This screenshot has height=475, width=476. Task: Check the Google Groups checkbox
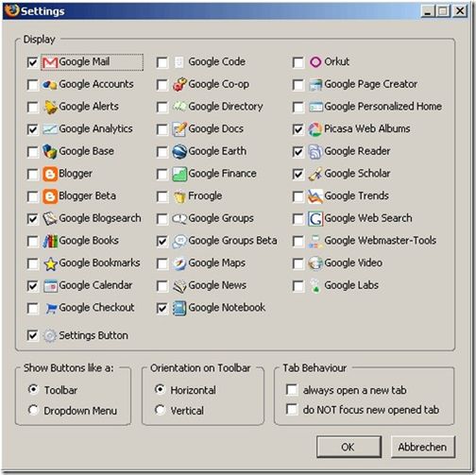click(162, 219)
